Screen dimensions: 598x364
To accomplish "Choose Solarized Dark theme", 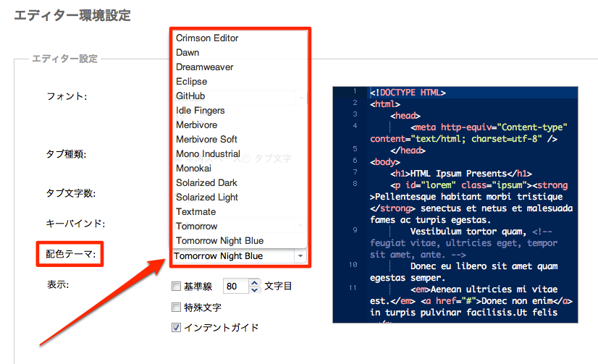I will [x=206, y=183].
